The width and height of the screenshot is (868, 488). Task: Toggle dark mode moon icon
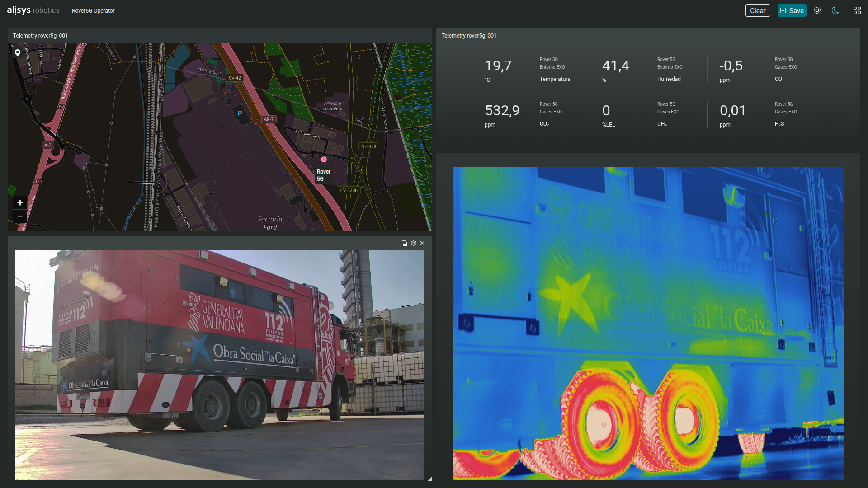coord(835,10)
